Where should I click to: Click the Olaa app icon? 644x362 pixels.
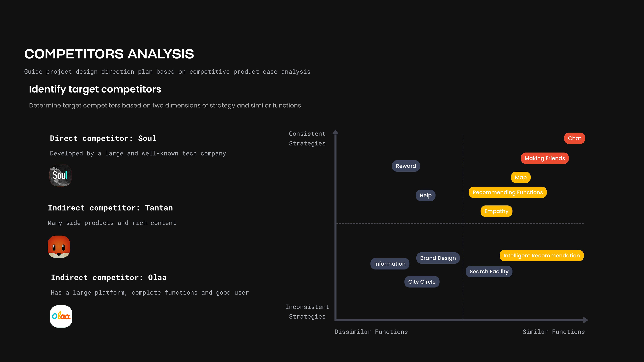click(61, 316)
